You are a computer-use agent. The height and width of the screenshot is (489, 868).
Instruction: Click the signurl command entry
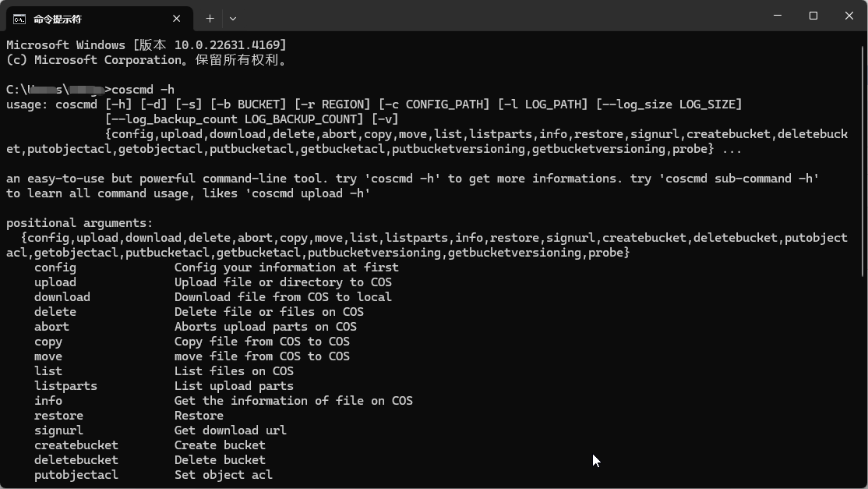[58, 430]
